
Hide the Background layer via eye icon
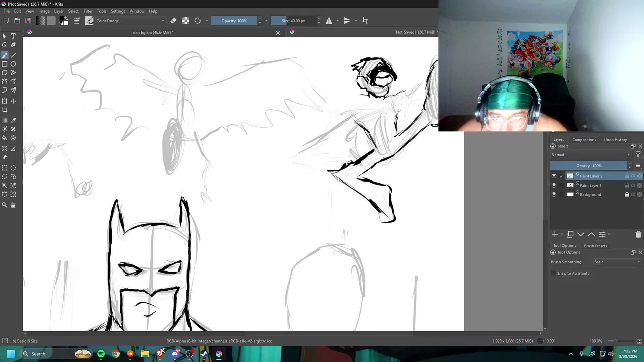click(554, 195)
